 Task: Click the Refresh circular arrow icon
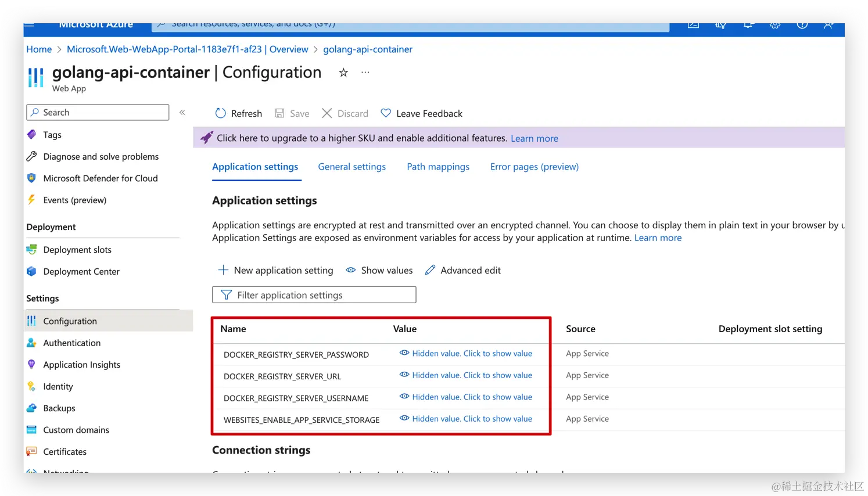coord(220,113)
